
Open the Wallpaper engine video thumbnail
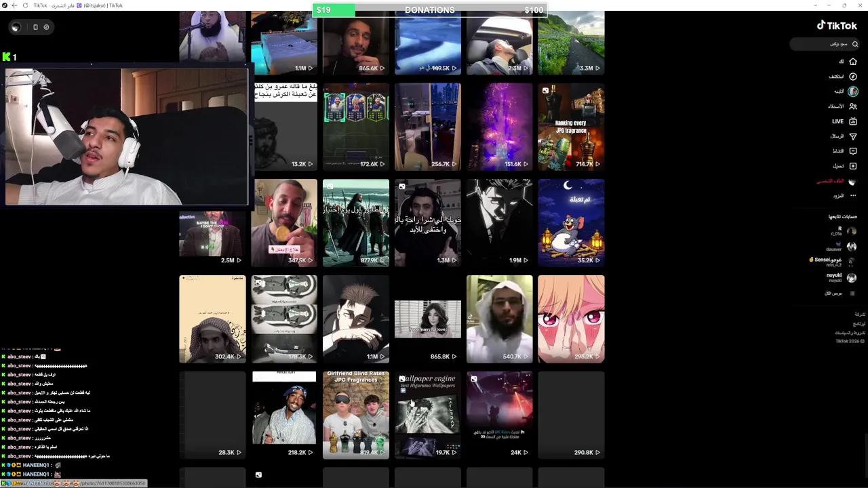[x=428, y=415]
